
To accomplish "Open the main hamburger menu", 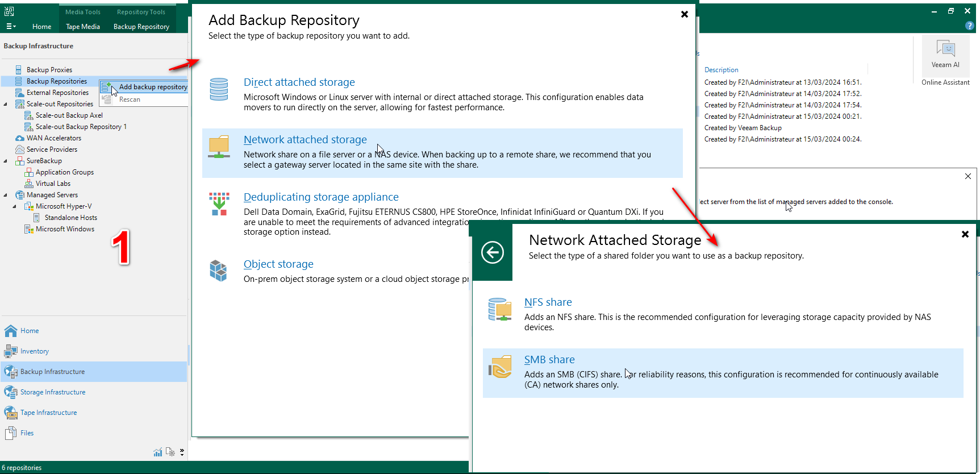I will click(x=11, y=26).
